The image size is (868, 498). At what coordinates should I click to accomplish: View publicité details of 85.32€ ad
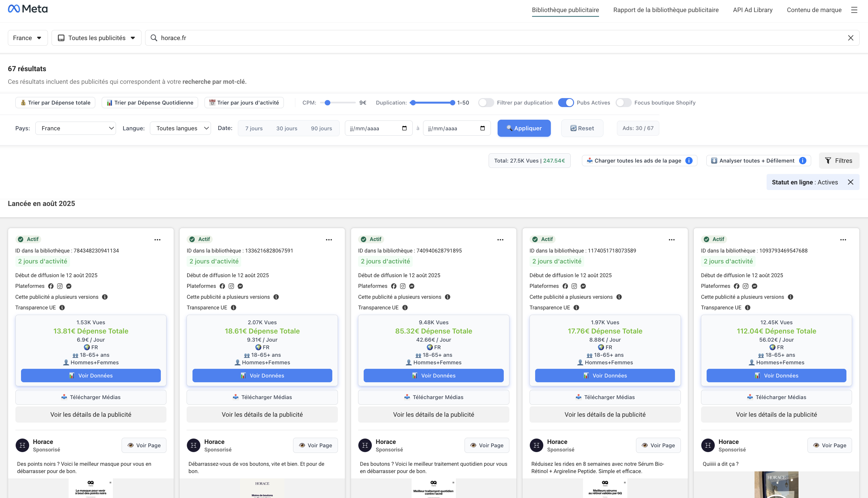pos(433,414)
